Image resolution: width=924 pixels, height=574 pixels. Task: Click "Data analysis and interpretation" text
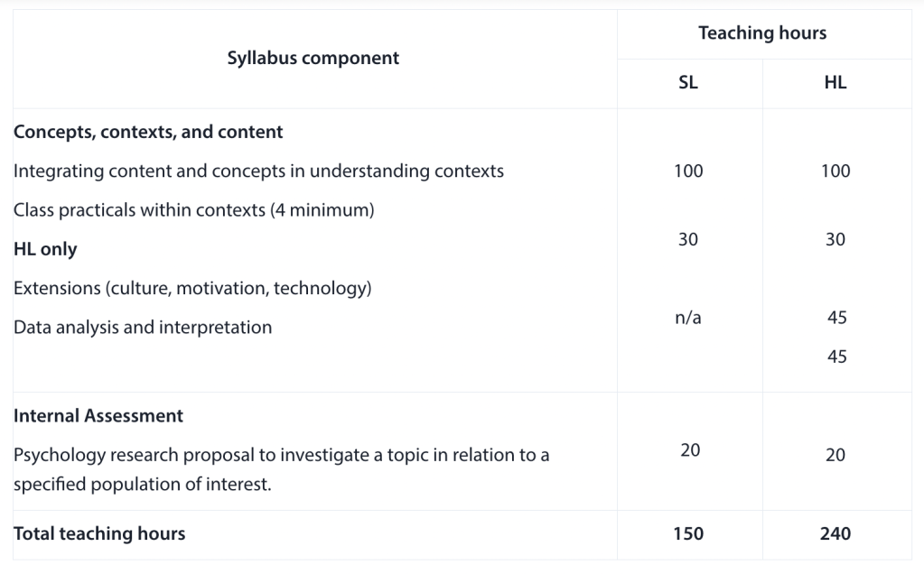pos(143,328)
